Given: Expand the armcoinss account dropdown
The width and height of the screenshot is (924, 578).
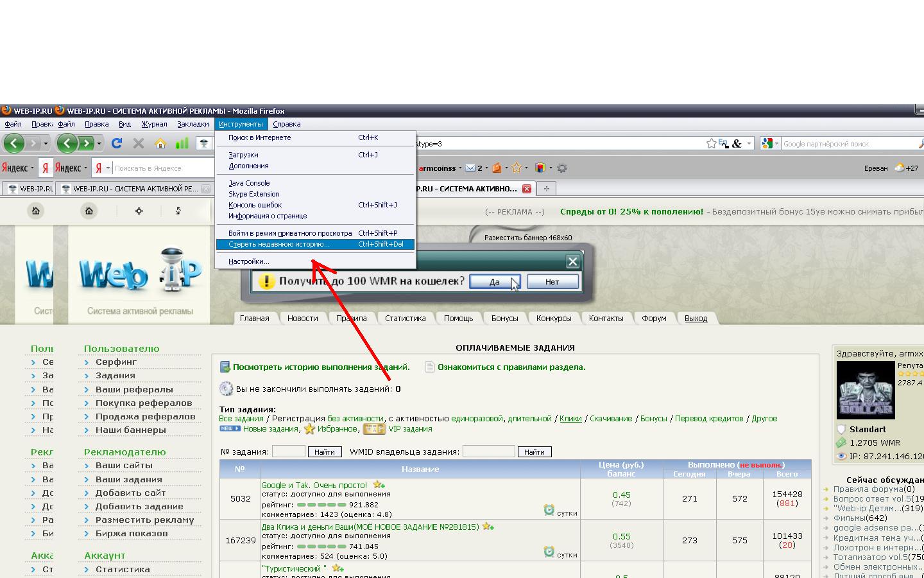Looking at the screenshot, I should [461, 168].
